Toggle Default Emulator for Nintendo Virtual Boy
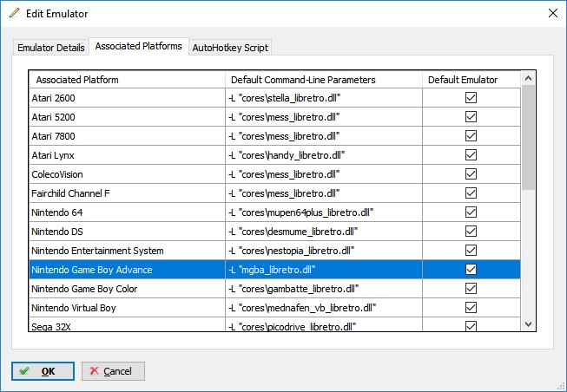This screenshot has width=567, height=392. [x=471, y=308]
